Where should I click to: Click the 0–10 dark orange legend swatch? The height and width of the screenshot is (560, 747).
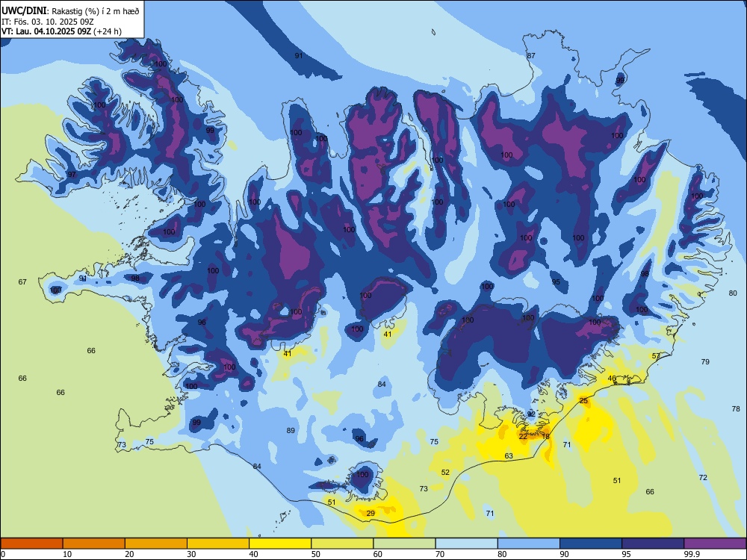pos(31,544)
